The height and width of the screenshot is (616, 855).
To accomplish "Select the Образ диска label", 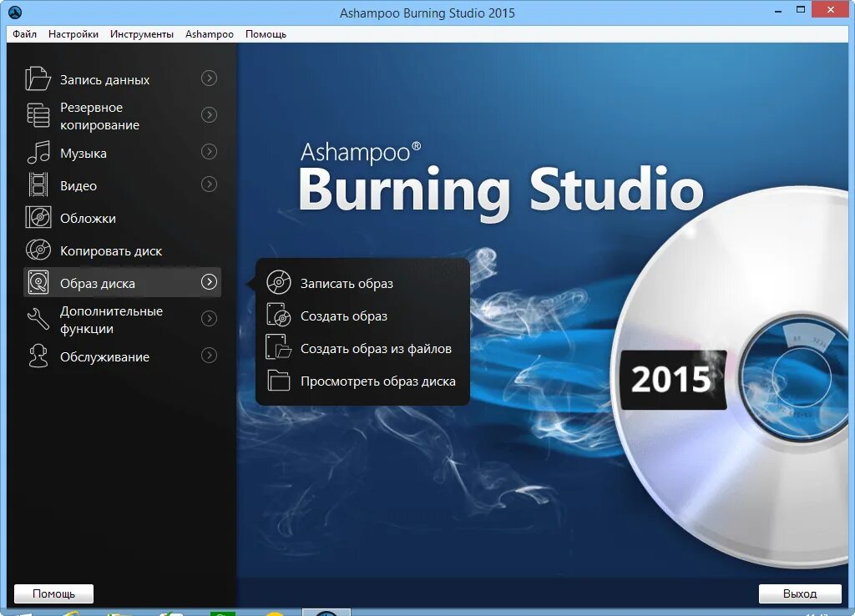I will pos(98,284).
